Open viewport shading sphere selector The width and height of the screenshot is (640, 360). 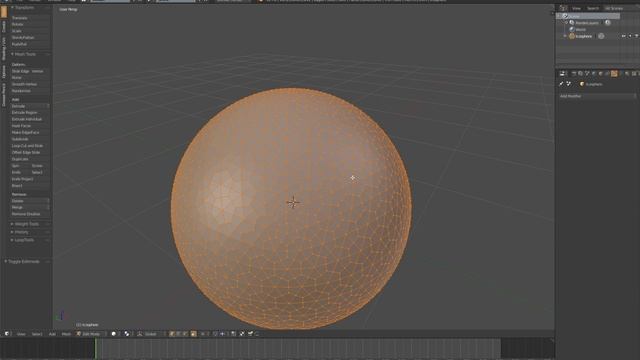pyautogui.click(x=114, y=333)
